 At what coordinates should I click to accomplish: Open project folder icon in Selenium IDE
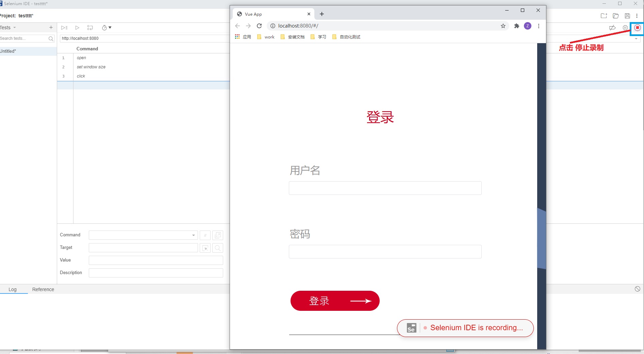616,16
